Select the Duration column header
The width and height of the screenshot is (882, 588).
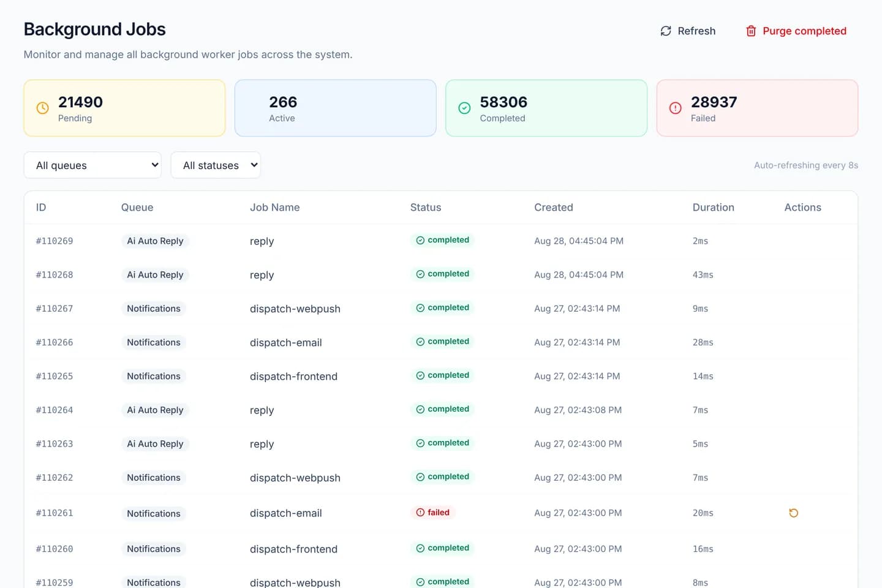pos(713,207)
